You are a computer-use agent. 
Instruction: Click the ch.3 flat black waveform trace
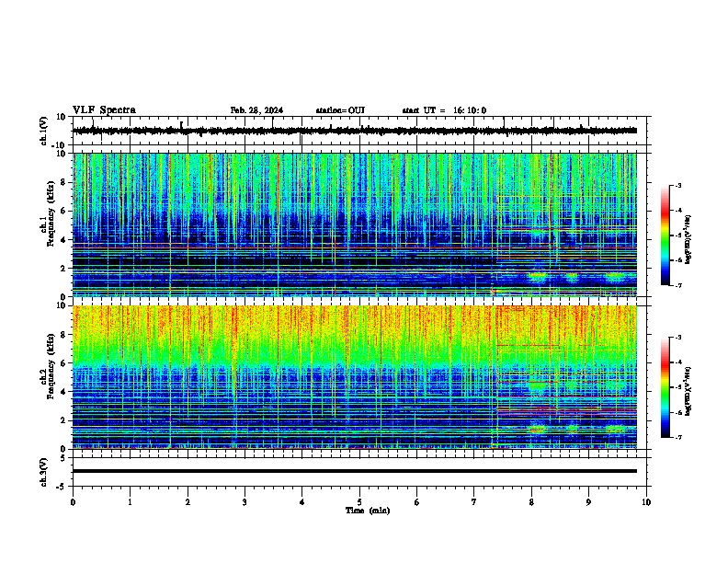click(x=354, y=471)
